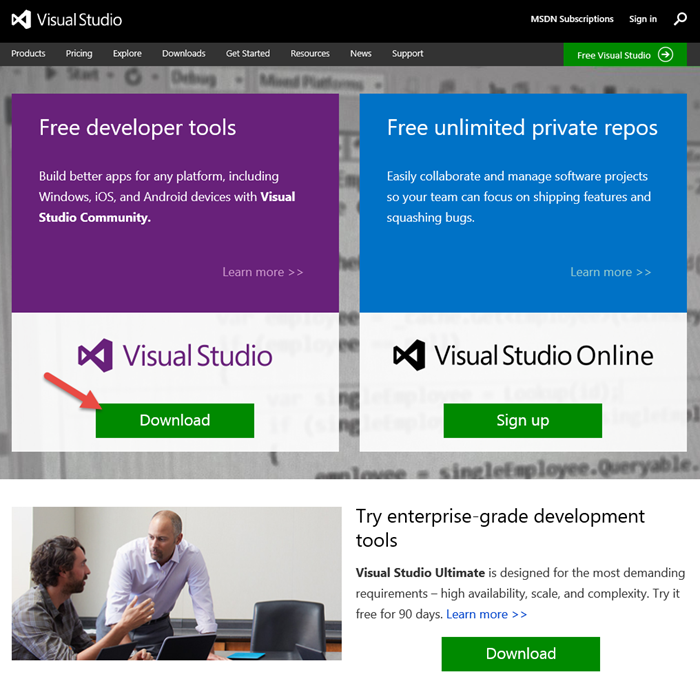Open the Support menu item
The height and width of the screenshot is (681, 700).
[x=407, y=54]
